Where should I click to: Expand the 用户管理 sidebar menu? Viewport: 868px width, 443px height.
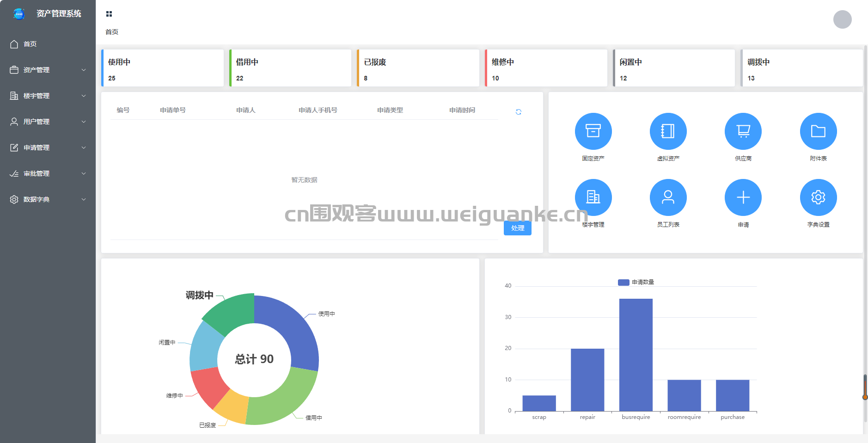[x=48, y=122]
